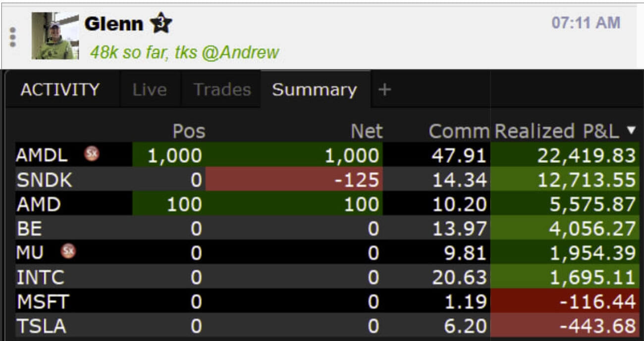
Task: Click the Sx badge beside AMDL
Action: [91, 154]
